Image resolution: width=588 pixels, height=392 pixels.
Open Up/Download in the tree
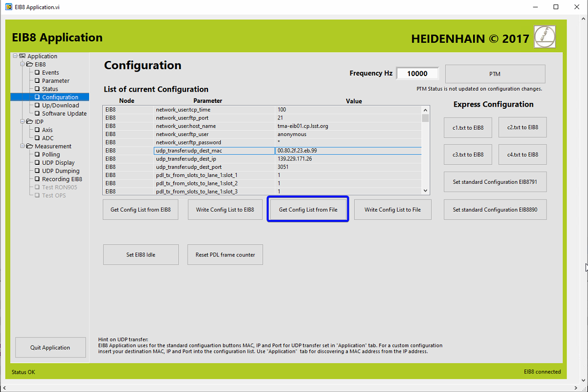point(60,105)
